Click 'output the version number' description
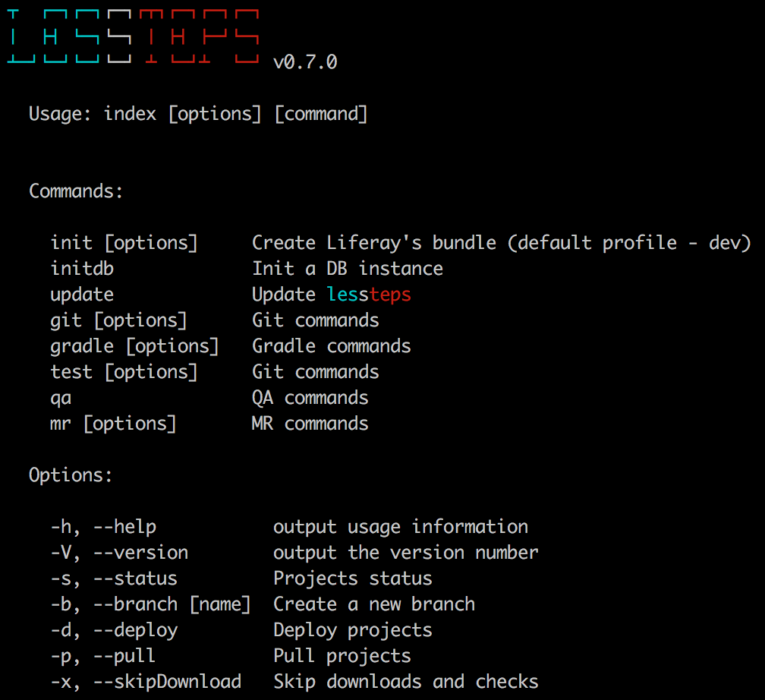Viewport: 765px width, 700px height. (406, 553)
